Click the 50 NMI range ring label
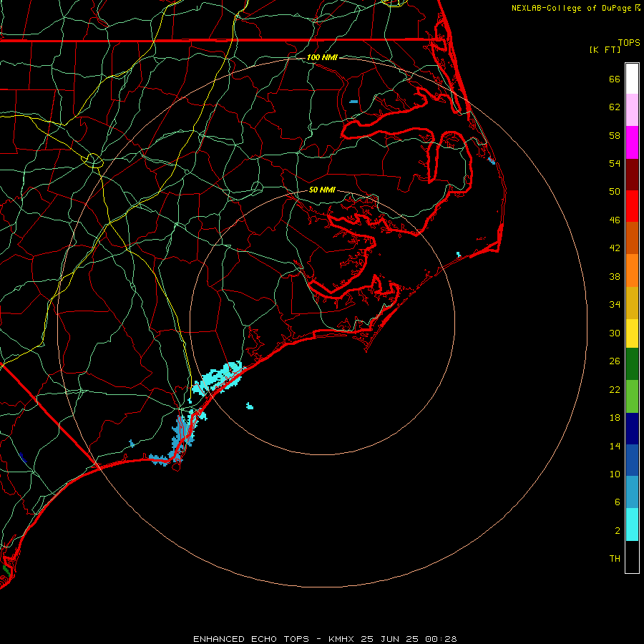This screenshot has height=644, width=644. 322,190
